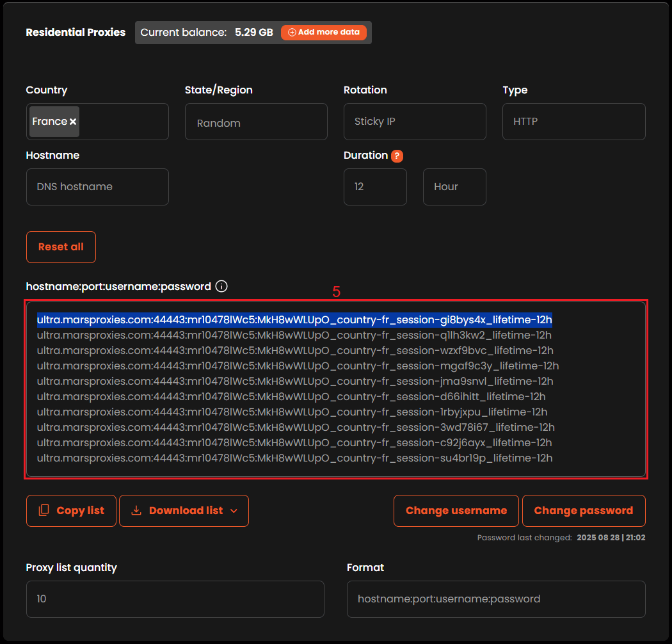Click the Duration help question icon
The image size is (672, 644).
[397, 156]
